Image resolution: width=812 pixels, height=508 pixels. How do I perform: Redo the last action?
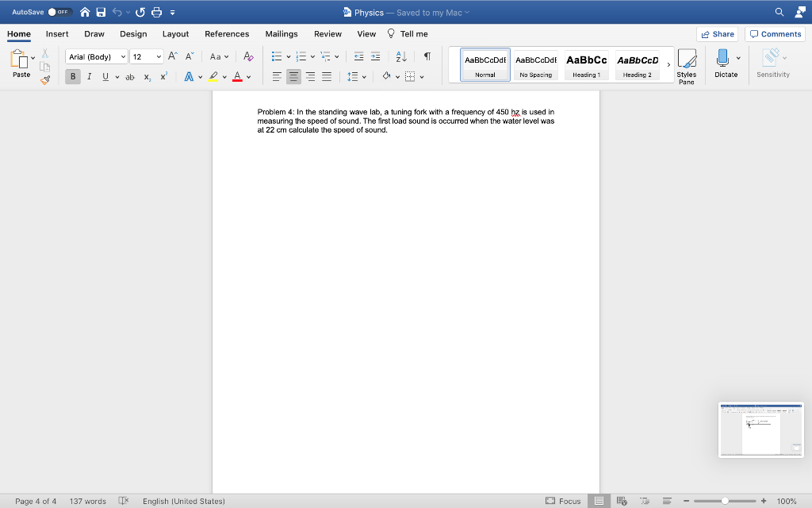point(140,12)
